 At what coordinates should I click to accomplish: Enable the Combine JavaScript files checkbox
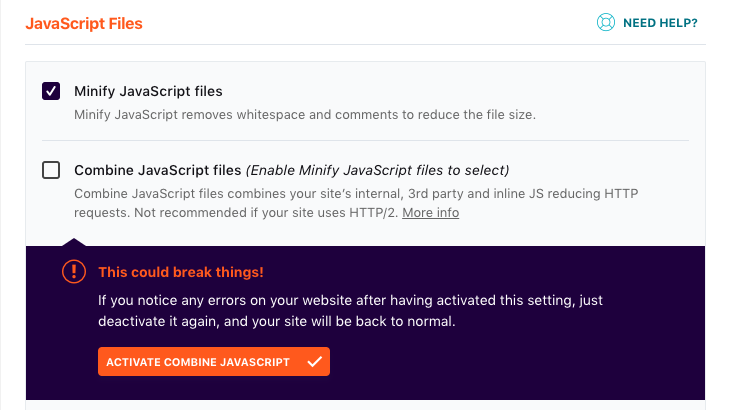51,170
